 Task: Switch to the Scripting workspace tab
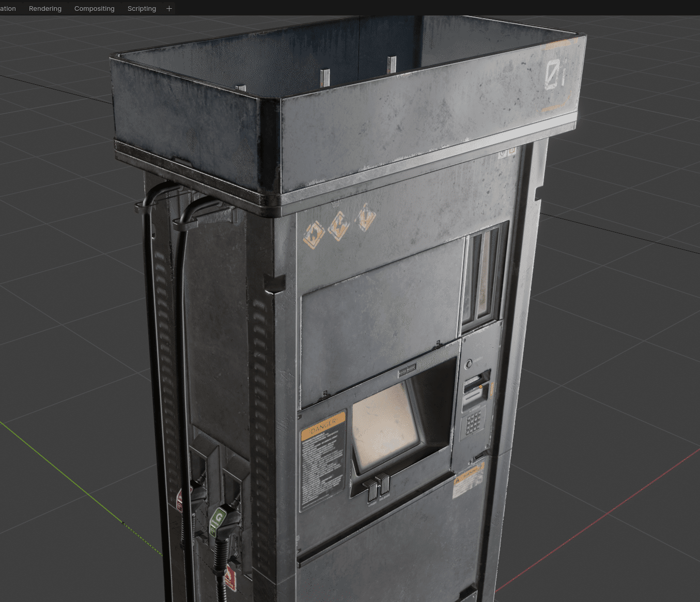pos(142,8)
